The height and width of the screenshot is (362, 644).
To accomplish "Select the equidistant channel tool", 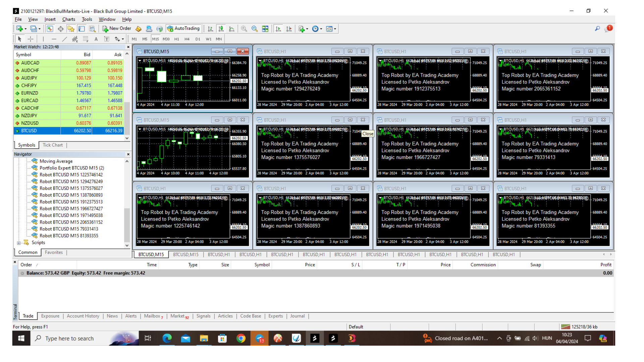I will pos(75,39).
